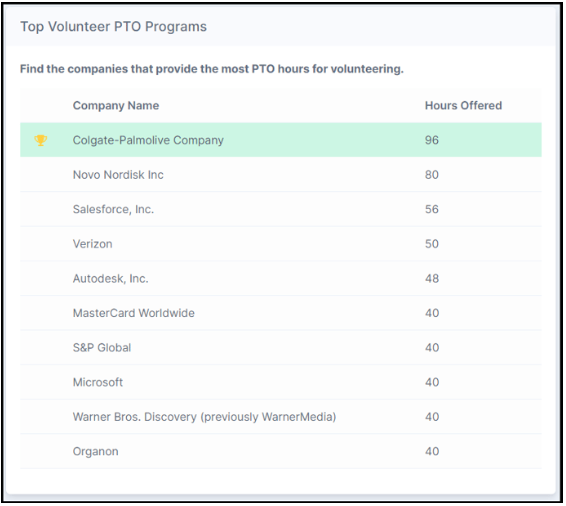Click the Hours Offered column header
The image size is (566, 506).
(463, 105)
